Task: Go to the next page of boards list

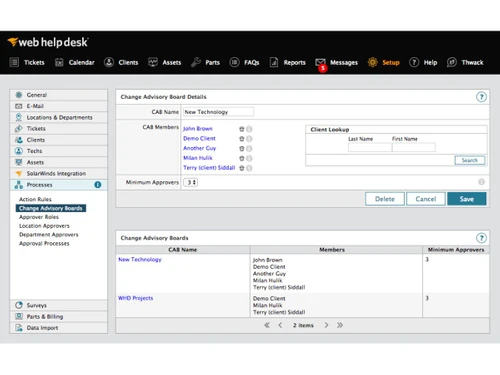Action: click(326, 325)
